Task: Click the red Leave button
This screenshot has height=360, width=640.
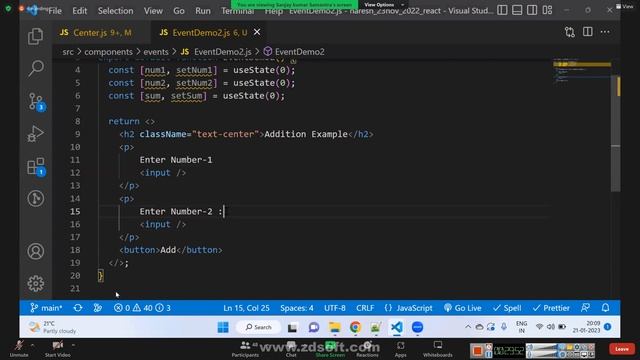Action: point(622,349)
